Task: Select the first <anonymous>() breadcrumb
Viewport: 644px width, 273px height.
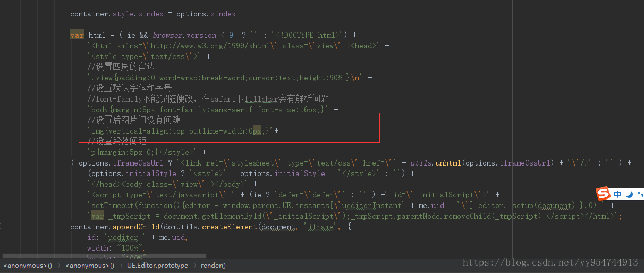Action: pyautogui.click(x=28, y=265)
